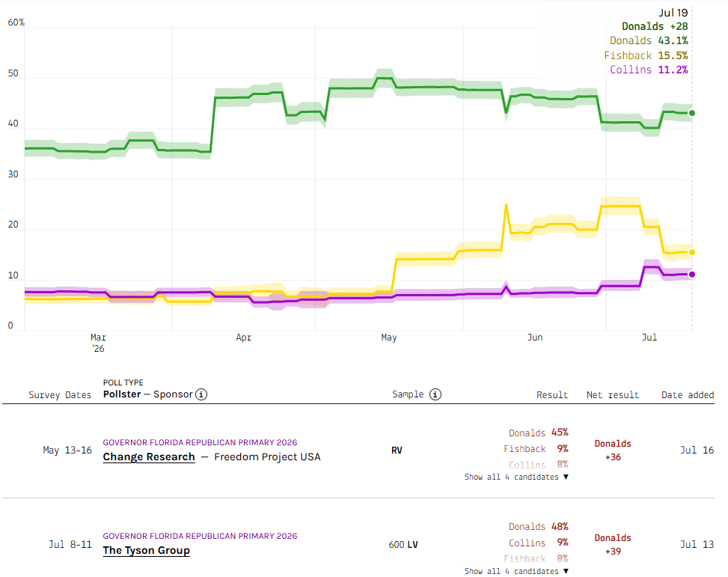This screenshot has width=728, height=577.
Task: Click the purple Collins endpoint marker
Action: tap(692, 275)
